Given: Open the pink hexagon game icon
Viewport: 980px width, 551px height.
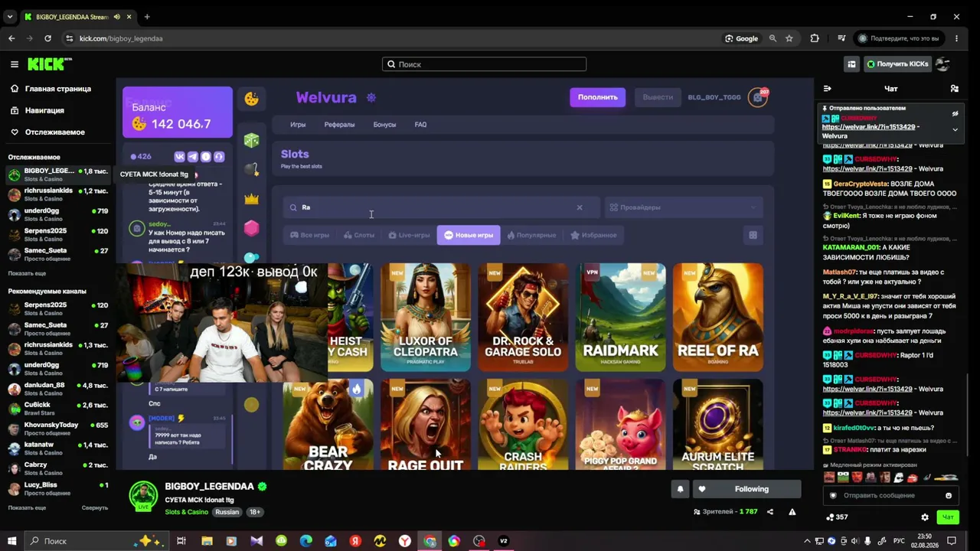Looking at the screenshot, I should tap(251, 228).
